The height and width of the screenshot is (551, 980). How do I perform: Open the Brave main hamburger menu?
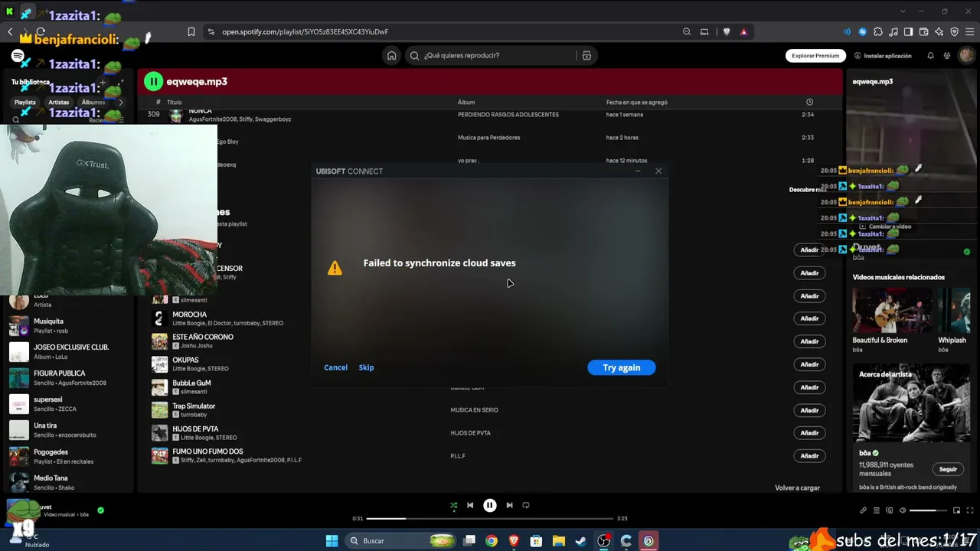pos(969,32)
